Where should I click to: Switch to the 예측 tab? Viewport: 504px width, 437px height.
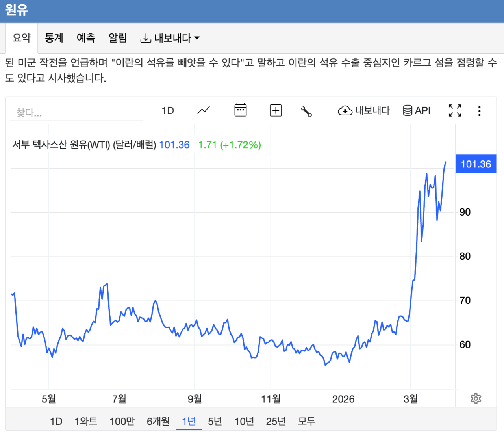(x=86, y=38)
